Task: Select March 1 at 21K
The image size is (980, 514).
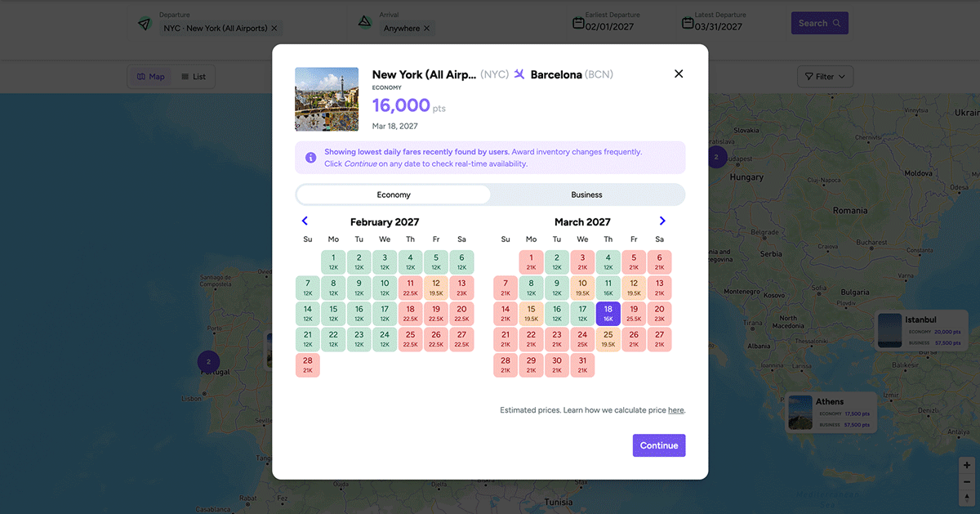Action: pyautogui.click(x=531, y=262)
